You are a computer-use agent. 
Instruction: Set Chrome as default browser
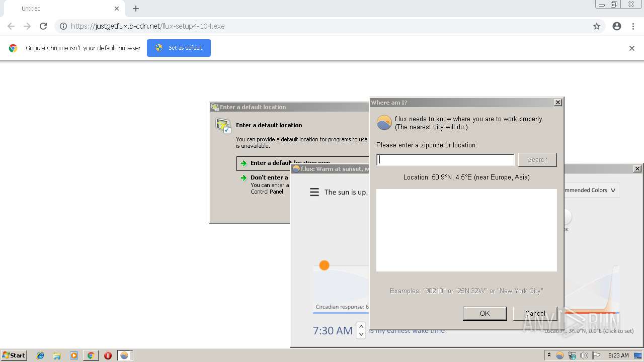click(179, 48)
